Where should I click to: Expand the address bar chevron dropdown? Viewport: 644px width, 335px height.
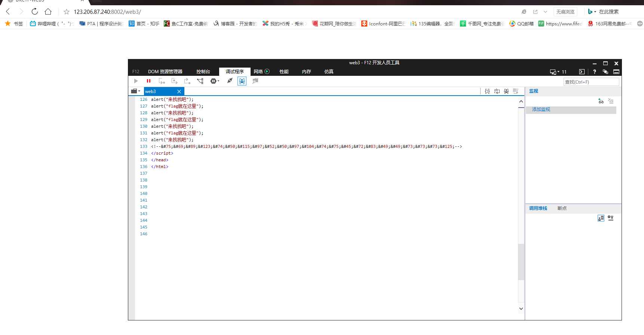(545, 12)
